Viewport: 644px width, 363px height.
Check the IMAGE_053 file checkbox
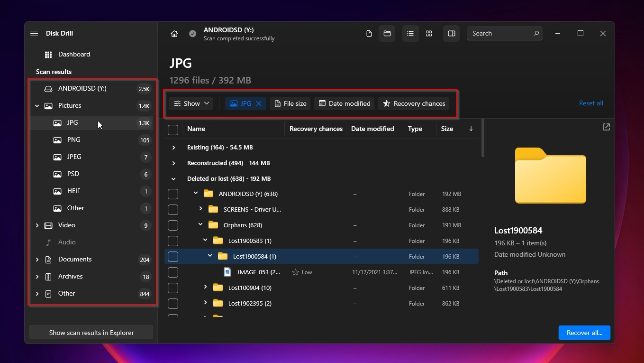pos(173,272)
